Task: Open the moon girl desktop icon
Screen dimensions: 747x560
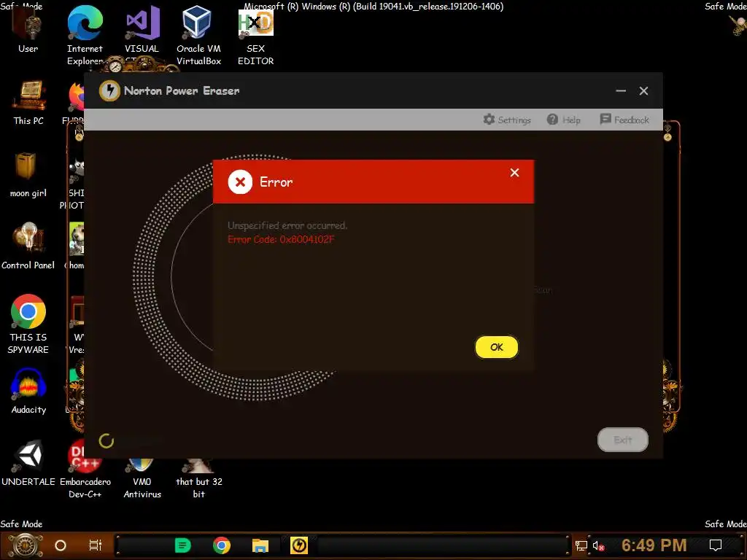Action: [28, 174]
